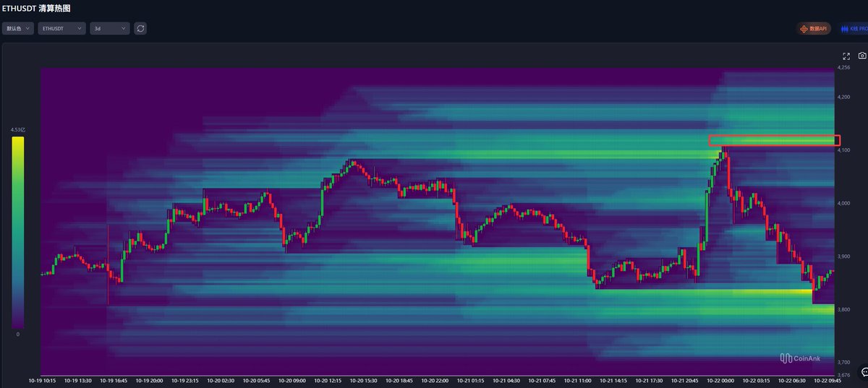The image size is (868, 388).
Task: Click the refresh icon beside the 3d dropdown
Action: click(x=140, y=28)
